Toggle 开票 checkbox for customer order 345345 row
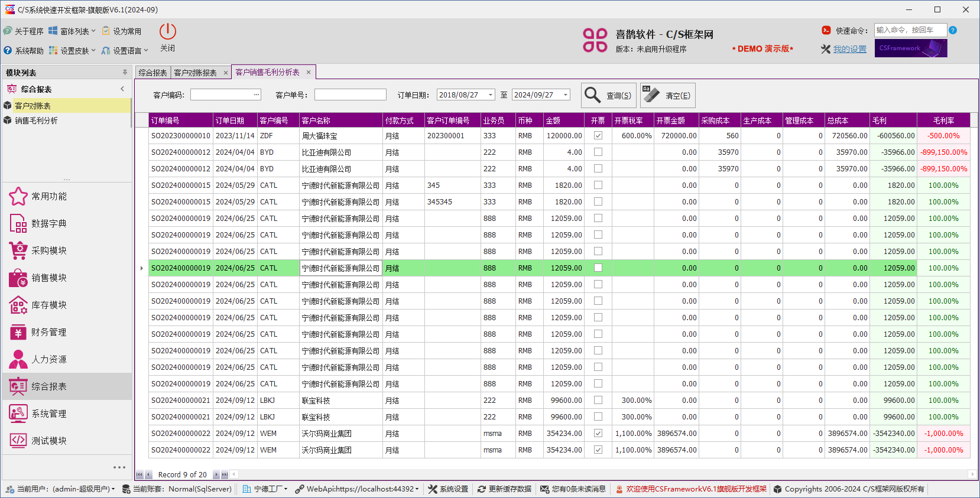 click(598, 201)
